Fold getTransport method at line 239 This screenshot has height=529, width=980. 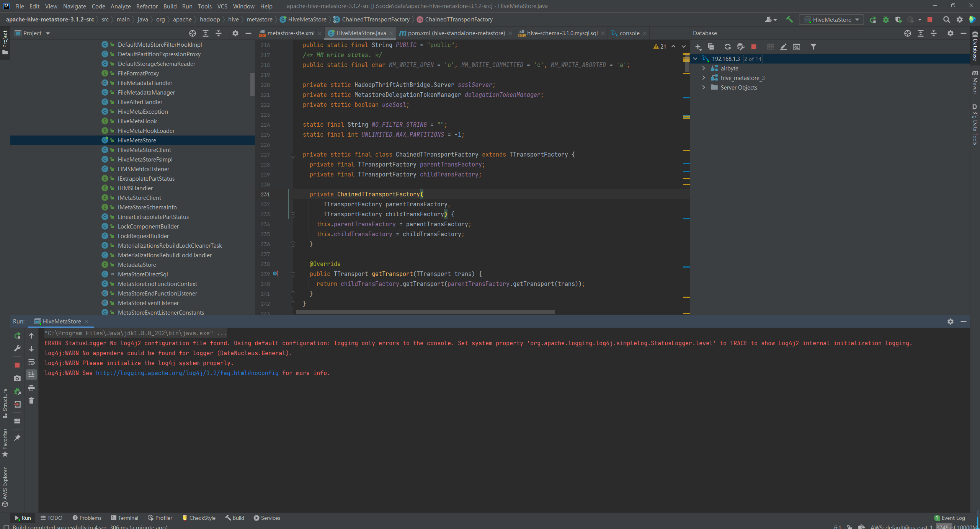click(293, 274)
